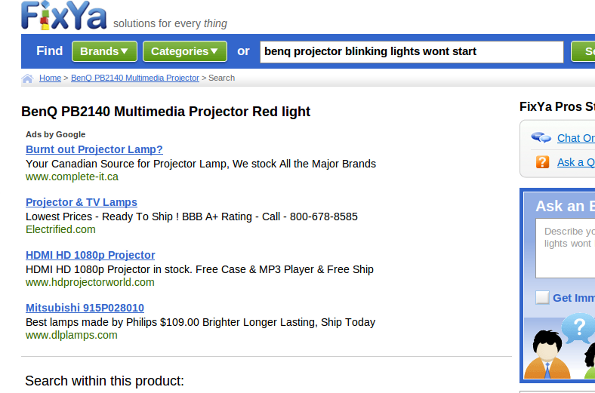Open the BenQ PB2140 Multimedia Projector breadcrumb
The width and height of the screenshot is (595, 393).
135,78
